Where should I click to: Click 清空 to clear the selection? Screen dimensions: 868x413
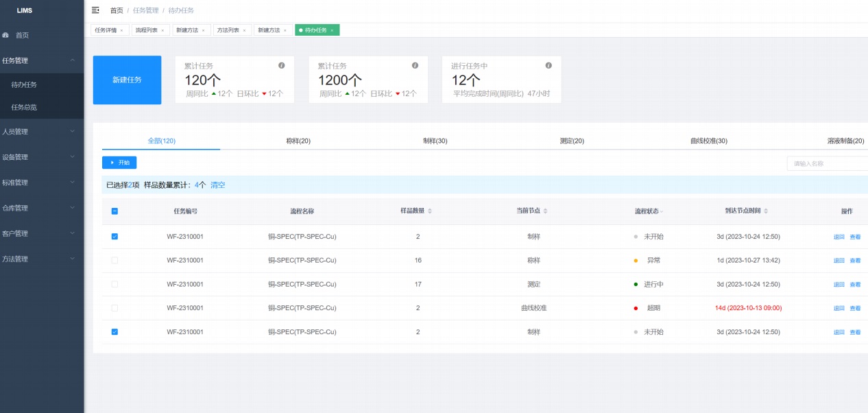coord(217,185)
